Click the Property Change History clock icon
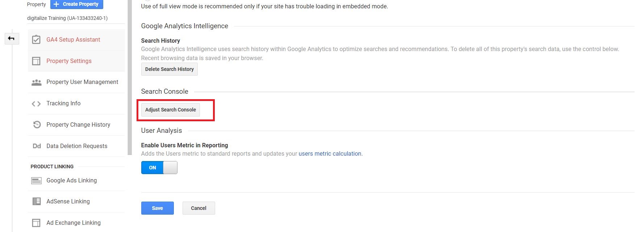 tap(36, 125)
